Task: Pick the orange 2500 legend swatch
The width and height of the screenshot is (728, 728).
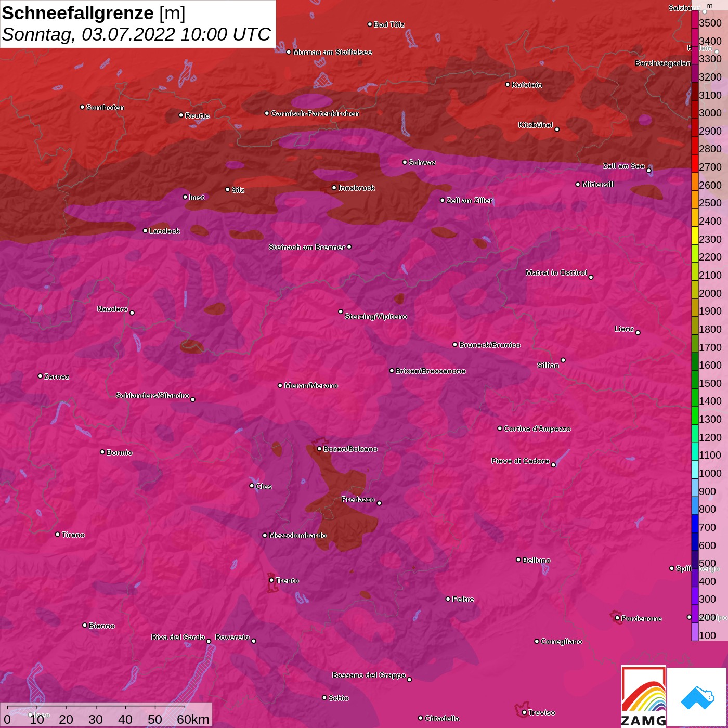Action: (695, 199)
